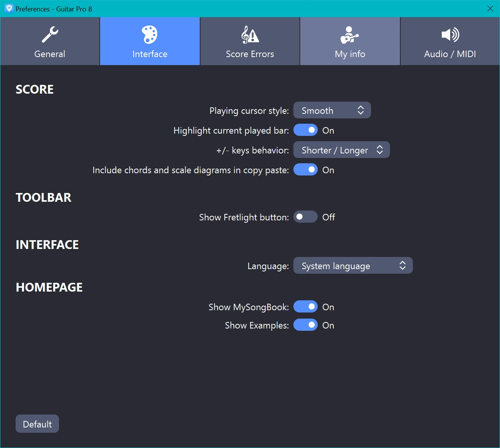The image size is (500, 448).
Task: Open the Language selector set to System language
Action: [x=353, y=266]
